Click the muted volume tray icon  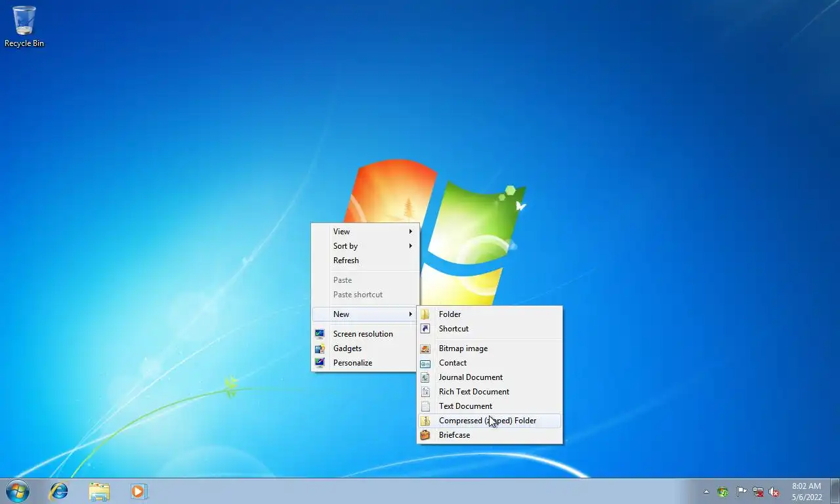tap(774, 492)
